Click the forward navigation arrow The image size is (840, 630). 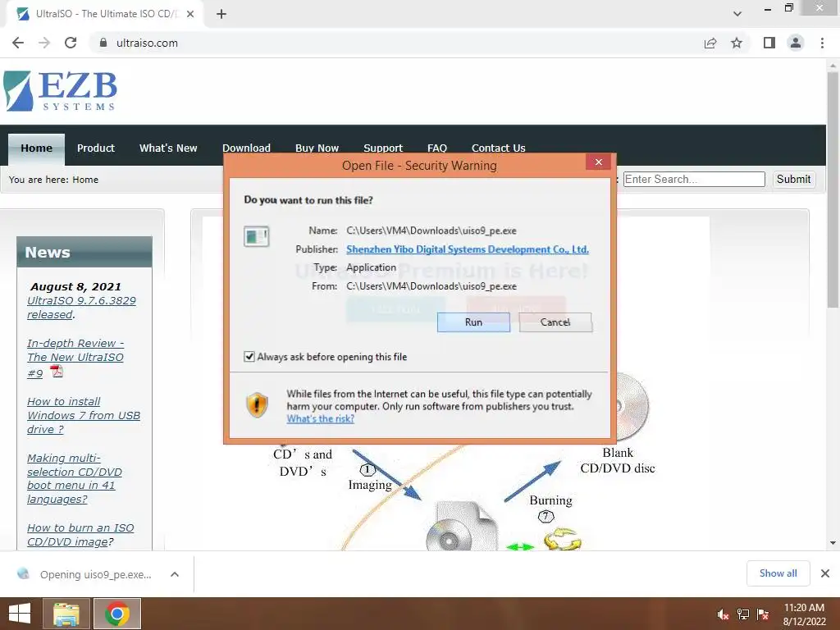click(44, 43)
